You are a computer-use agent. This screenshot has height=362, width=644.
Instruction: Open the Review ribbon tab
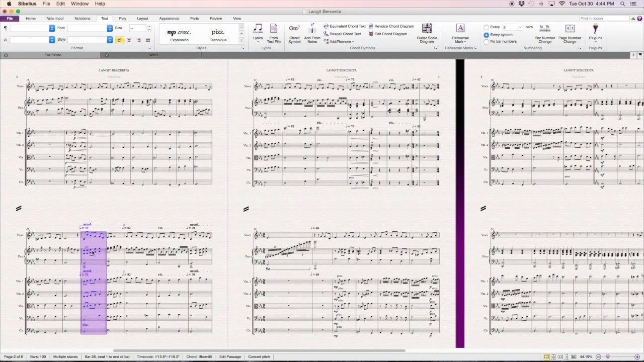tap(216, 19)
